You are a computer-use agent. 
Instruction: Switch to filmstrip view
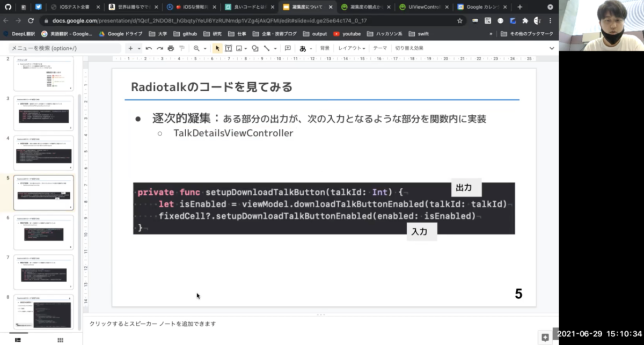18,340
